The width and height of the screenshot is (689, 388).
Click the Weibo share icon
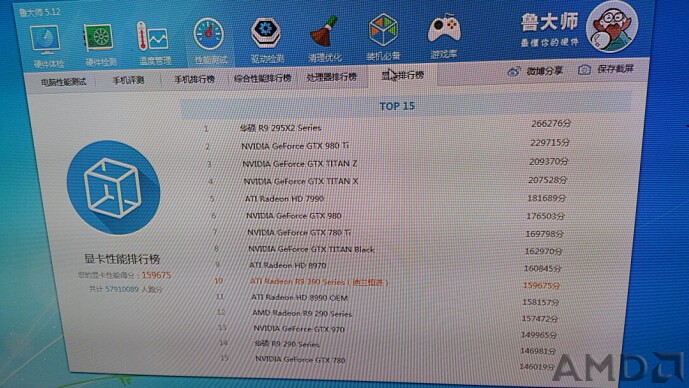tap(514, 71)
